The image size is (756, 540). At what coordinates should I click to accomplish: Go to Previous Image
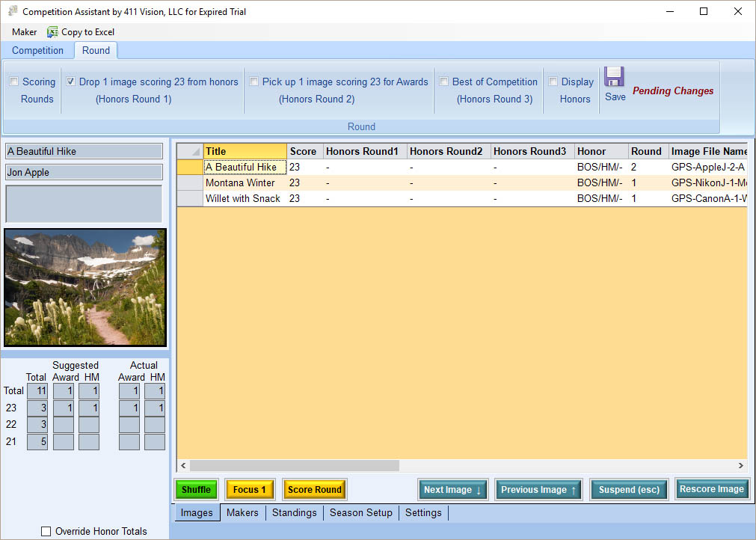[x=538, y=490]
